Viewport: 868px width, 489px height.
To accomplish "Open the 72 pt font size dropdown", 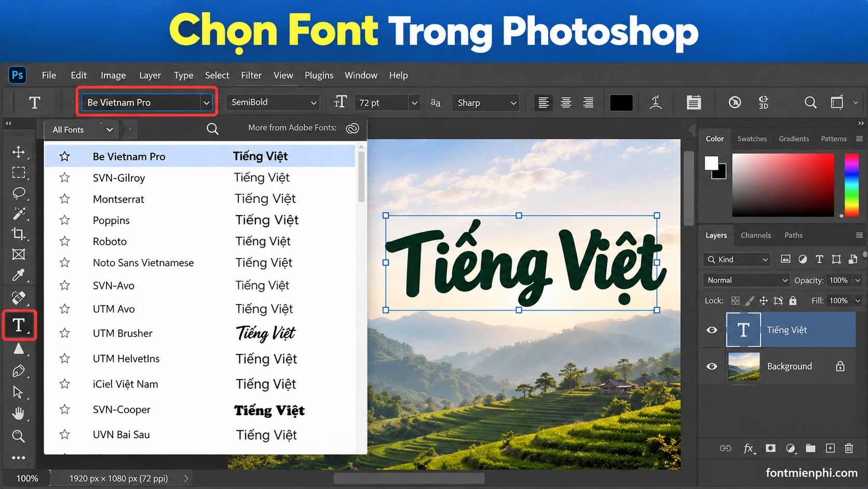I will click(414, 103).
